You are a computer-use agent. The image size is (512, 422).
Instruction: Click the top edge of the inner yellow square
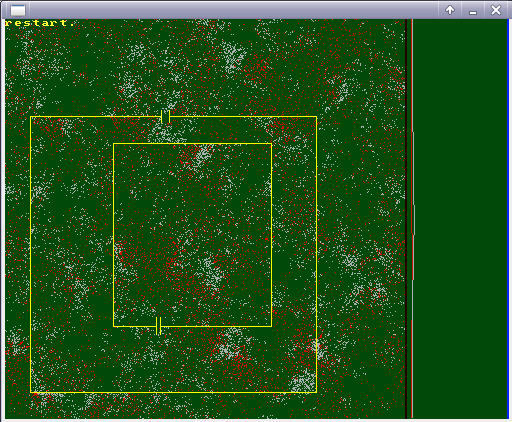pos(193,144)
